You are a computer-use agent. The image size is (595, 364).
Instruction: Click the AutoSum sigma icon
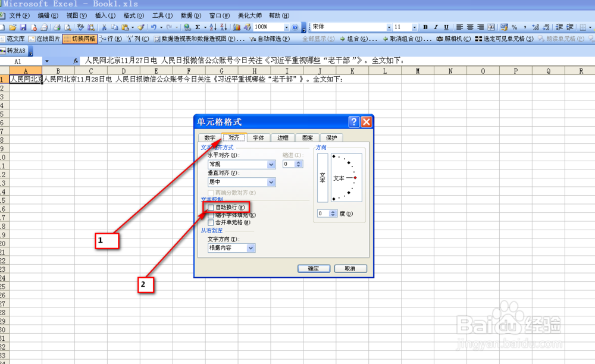click(198, 27)
